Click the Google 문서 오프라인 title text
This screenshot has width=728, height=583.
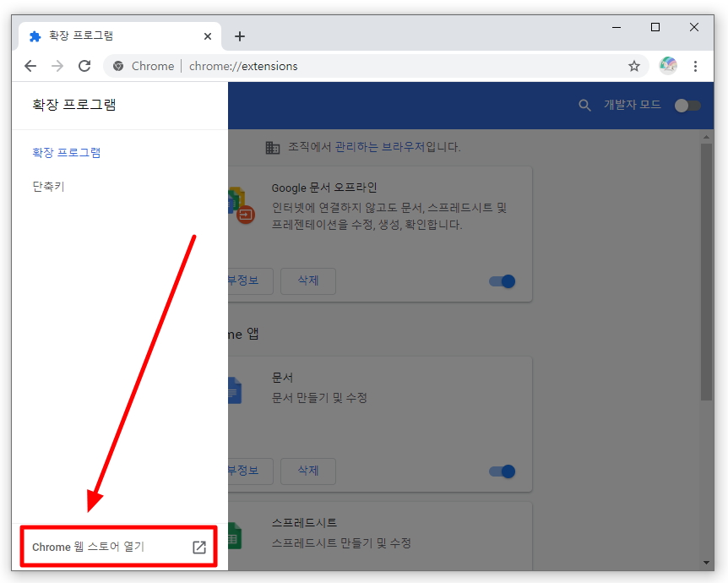[324, 188]
